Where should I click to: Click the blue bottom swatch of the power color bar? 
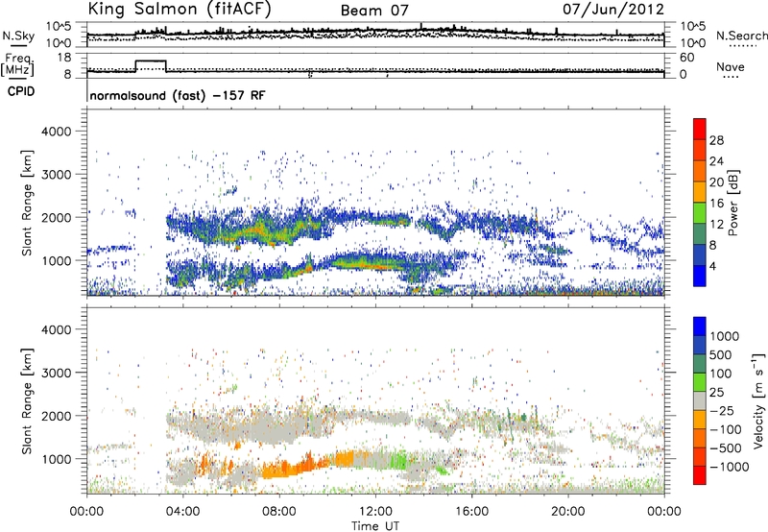700,276
